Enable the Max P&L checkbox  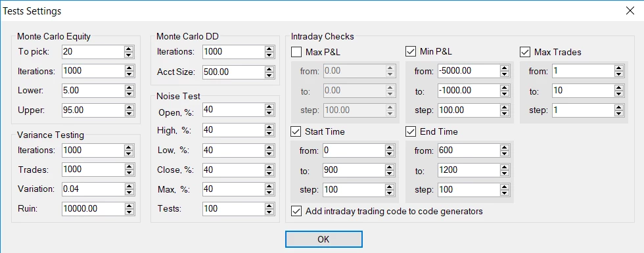296,52
